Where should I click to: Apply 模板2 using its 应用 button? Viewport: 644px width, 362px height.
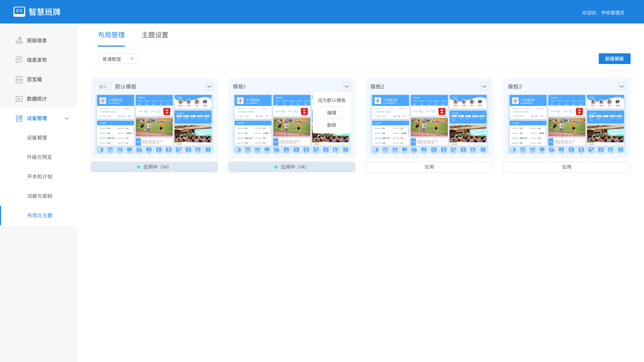coord(429,167)
